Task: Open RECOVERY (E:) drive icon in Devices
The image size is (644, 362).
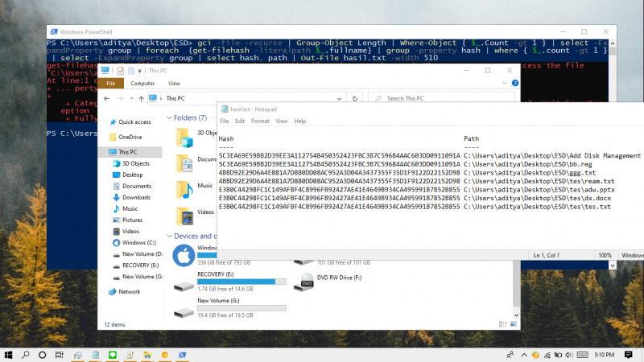Action: [184, 286]
